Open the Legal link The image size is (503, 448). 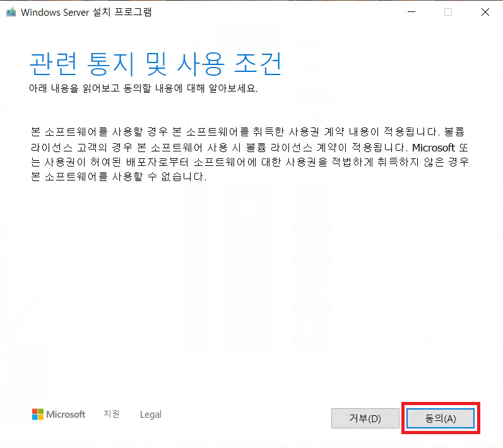click(151, 415)
